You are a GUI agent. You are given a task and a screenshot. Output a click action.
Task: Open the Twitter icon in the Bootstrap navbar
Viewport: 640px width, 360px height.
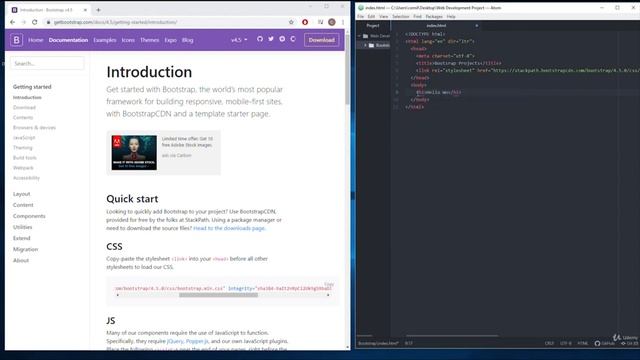(271, 39)
